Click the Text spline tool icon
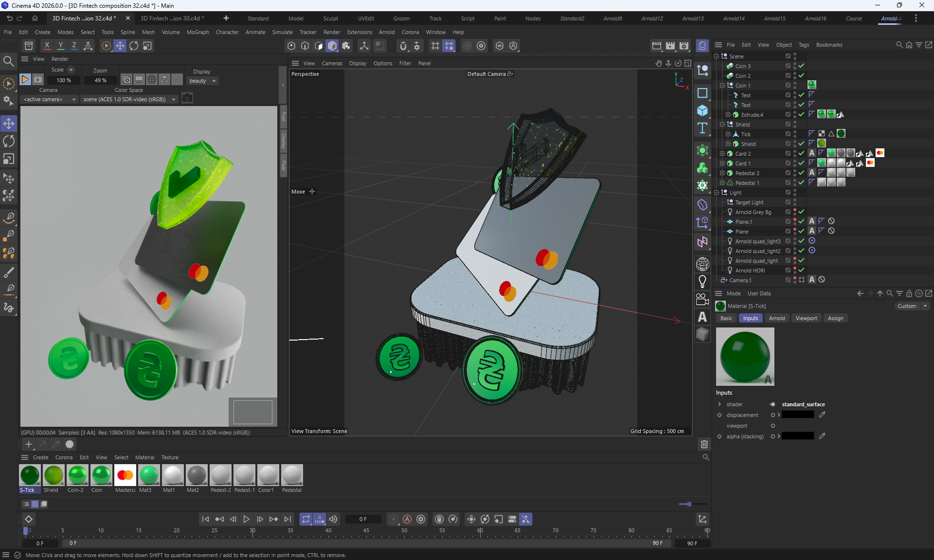This screenshot has height=560, width=934. 702,128
